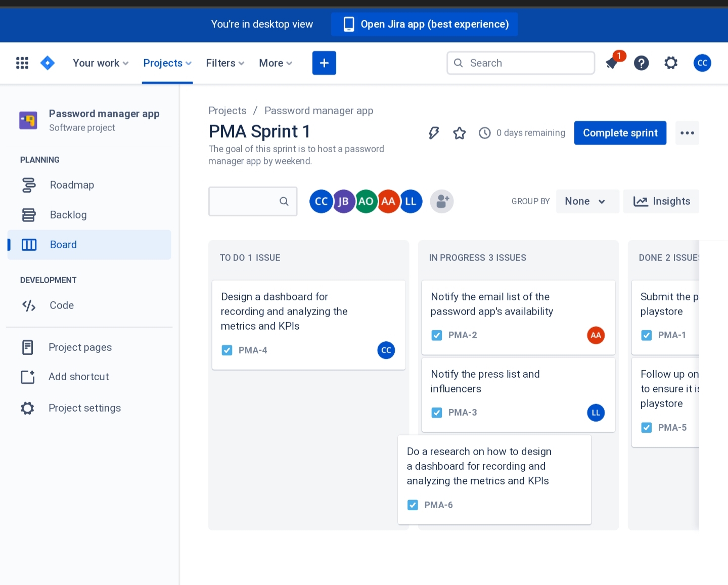Viewport: 728px width, 585px height.
Task: Open the Notify the press list card
Action: pyautogui.click(x=519, y=395)
